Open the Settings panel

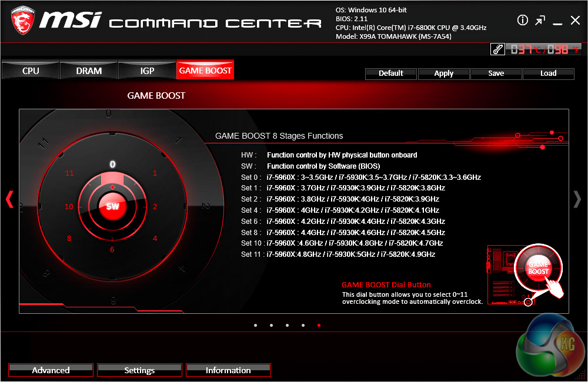[139, 370]
